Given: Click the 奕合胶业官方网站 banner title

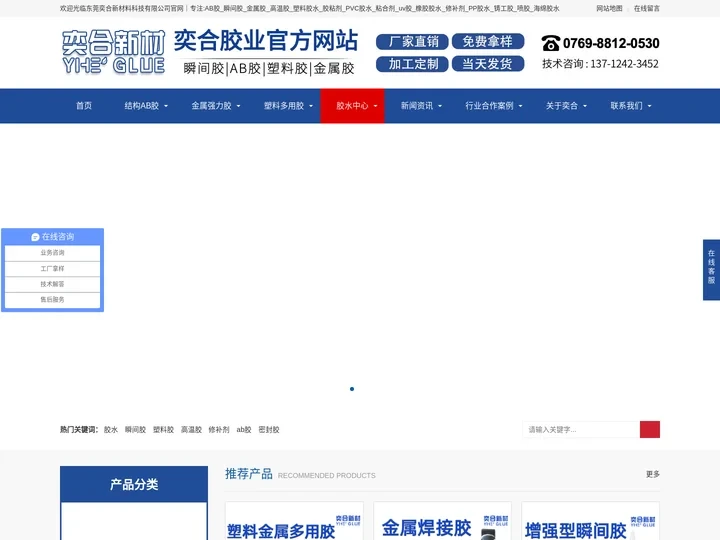Looking at the screenshot, I should tap(266, 40).
